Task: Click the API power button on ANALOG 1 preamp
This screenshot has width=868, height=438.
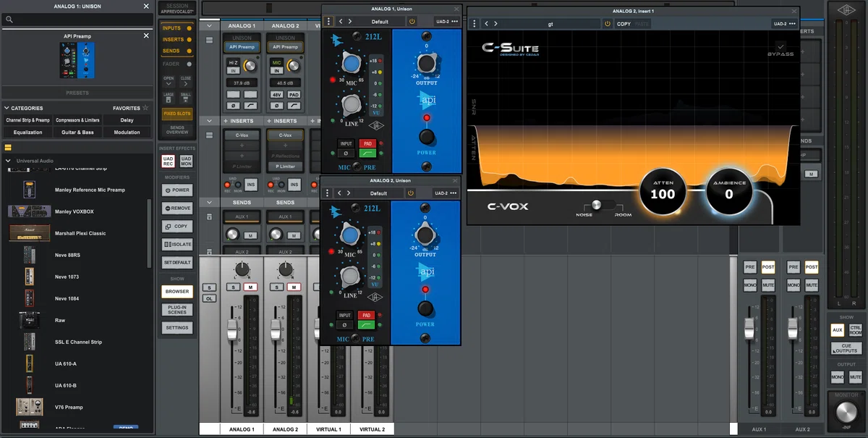Action: point(426,137)
